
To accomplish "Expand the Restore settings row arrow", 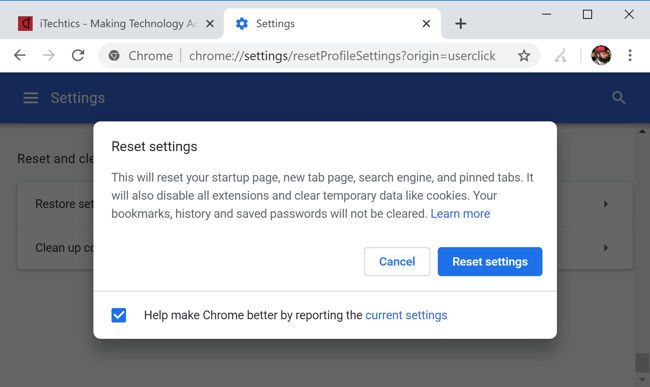I will tap(606, 204).
